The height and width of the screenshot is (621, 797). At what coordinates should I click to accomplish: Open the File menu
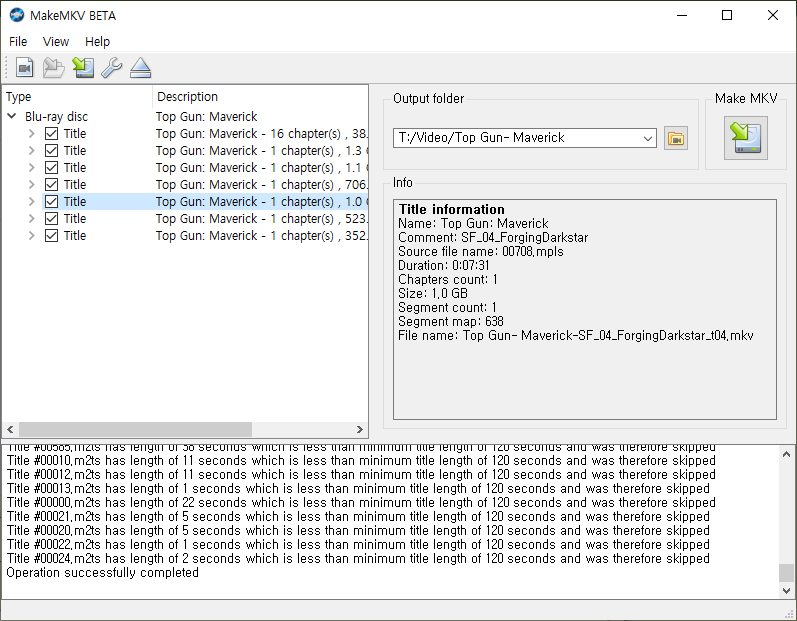click(18, 42)
